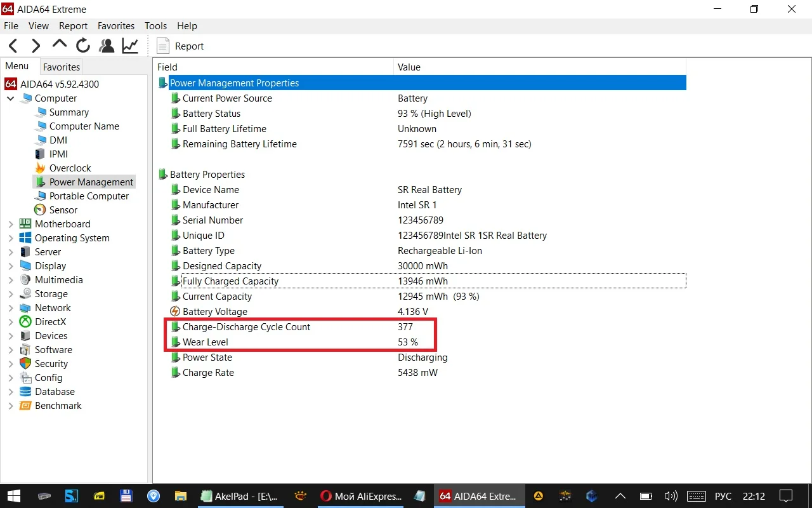
Task: Select the Wear Level row
Action: [421, 342]
